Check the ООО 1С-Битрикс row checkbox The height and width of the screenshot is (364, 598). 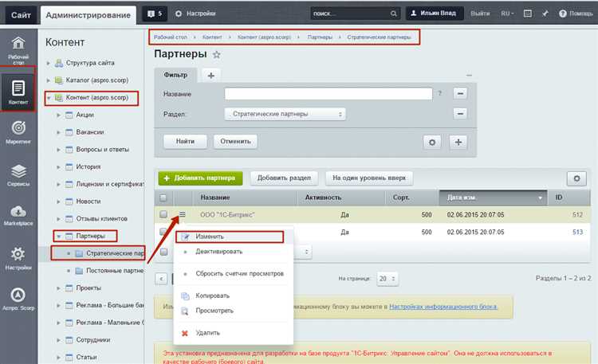coord(163,214)
